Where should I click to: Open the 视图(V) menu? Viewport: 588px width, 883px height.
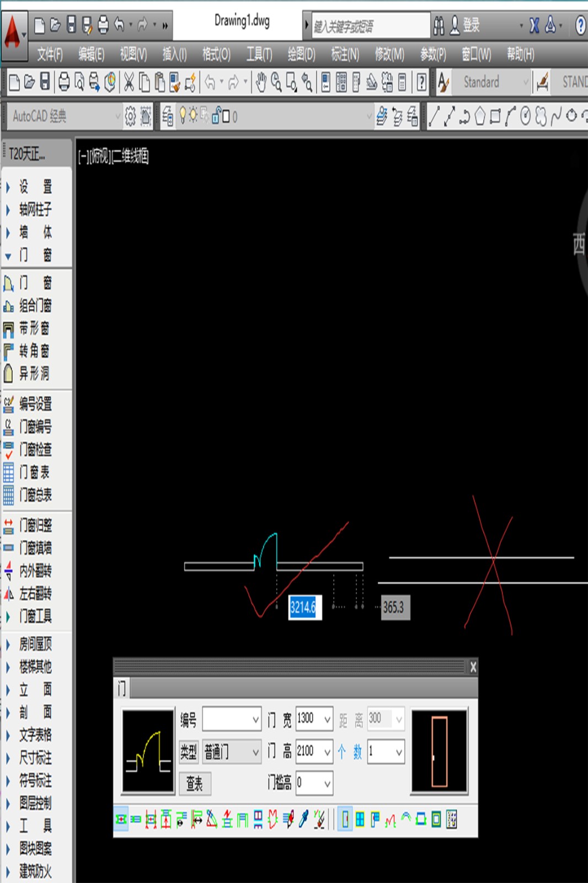tap(133, 54)
